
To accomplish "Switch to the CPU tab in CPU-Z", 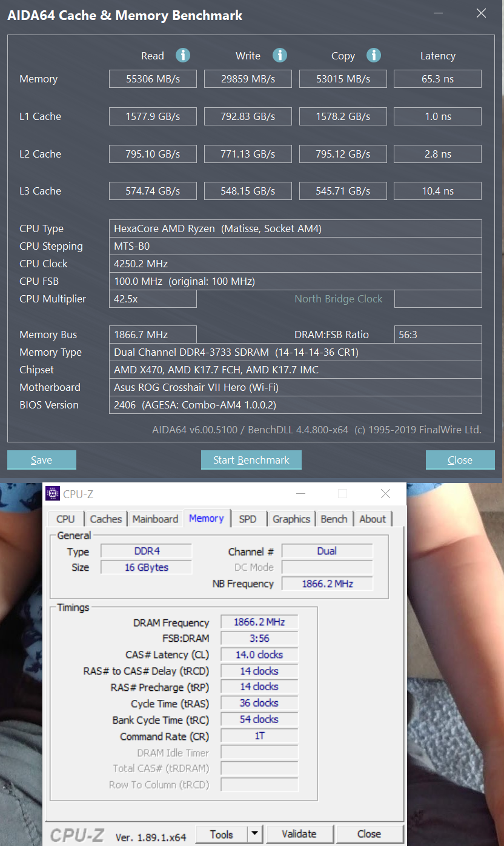I will (x=65, y=519).
